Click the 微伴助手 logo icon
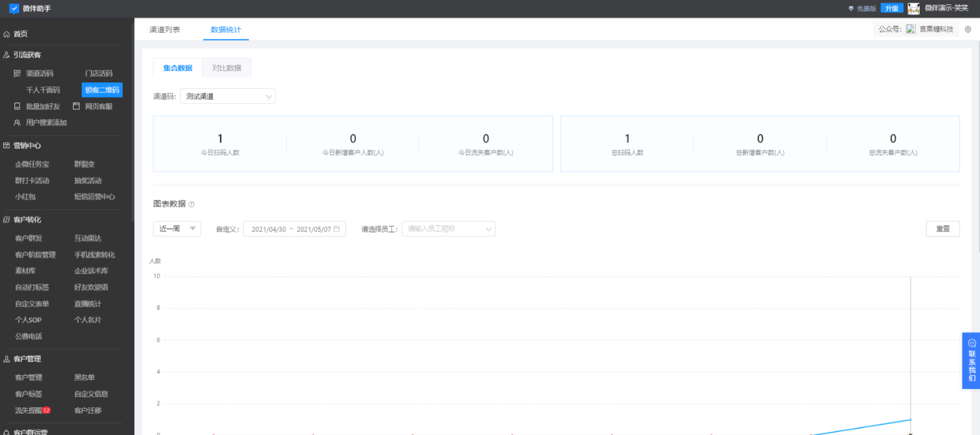The height and width of the screenshot is (435, 980). [14, 8]
